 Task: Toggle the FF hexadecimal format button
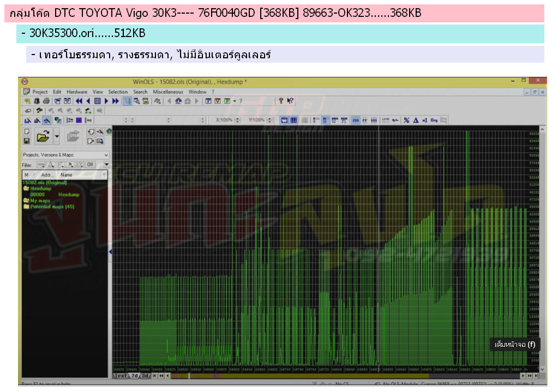click(365, 120)
